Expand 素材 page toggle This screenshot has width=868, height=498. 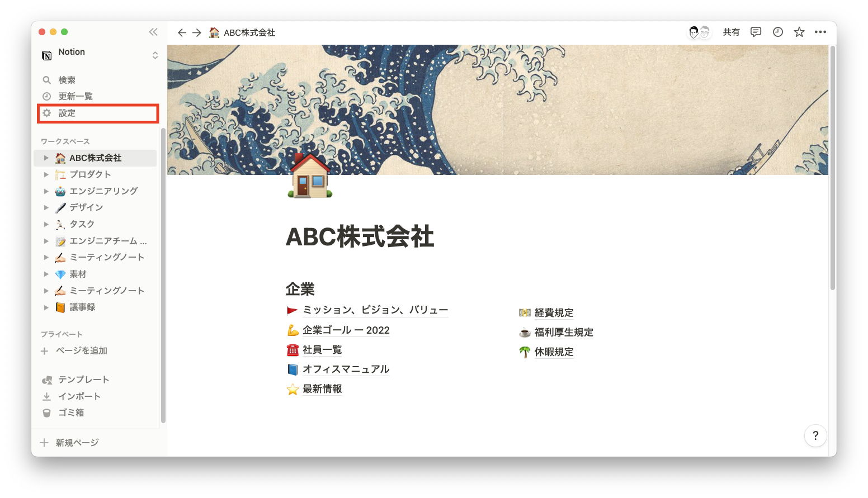pyautogui.click(x=46, y=274)
